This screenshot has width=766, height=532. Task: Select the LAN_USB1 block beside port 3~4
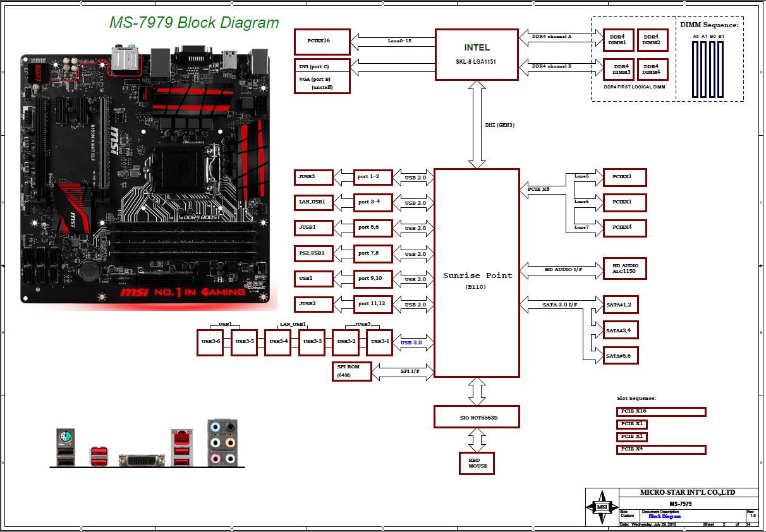pyautogui.click(x=313, y=202)
